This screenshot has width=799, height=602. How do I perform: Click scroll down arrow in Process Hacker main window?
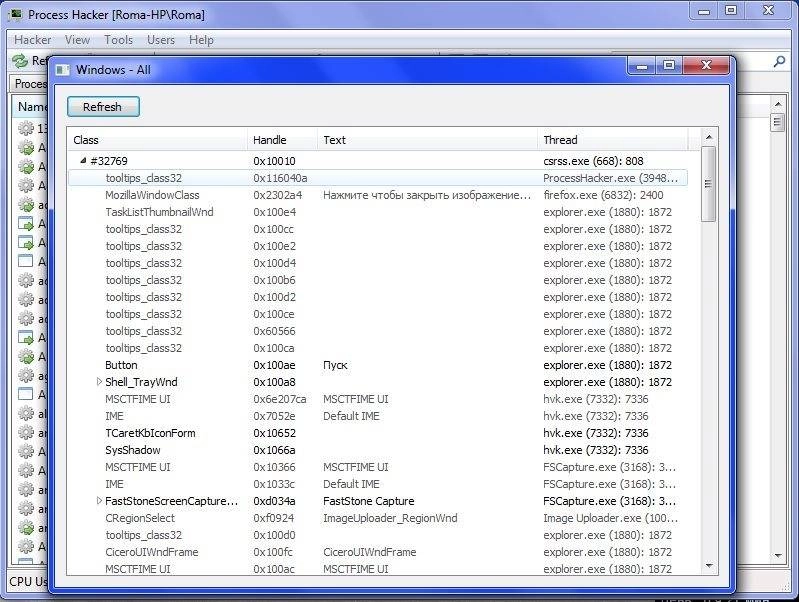click(778, 556)
